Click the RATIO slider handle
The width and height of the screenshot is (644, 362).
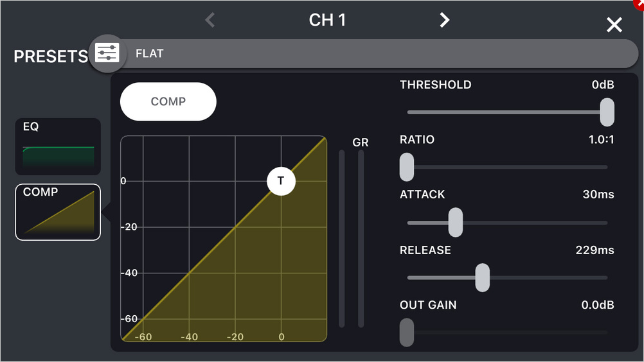point(407,167)
